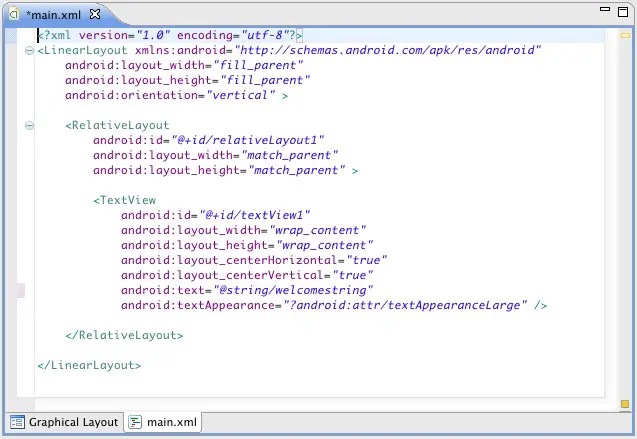Click the main.xml bottom tab icon
The image size is (637, 439).
[x=135, y=422]
